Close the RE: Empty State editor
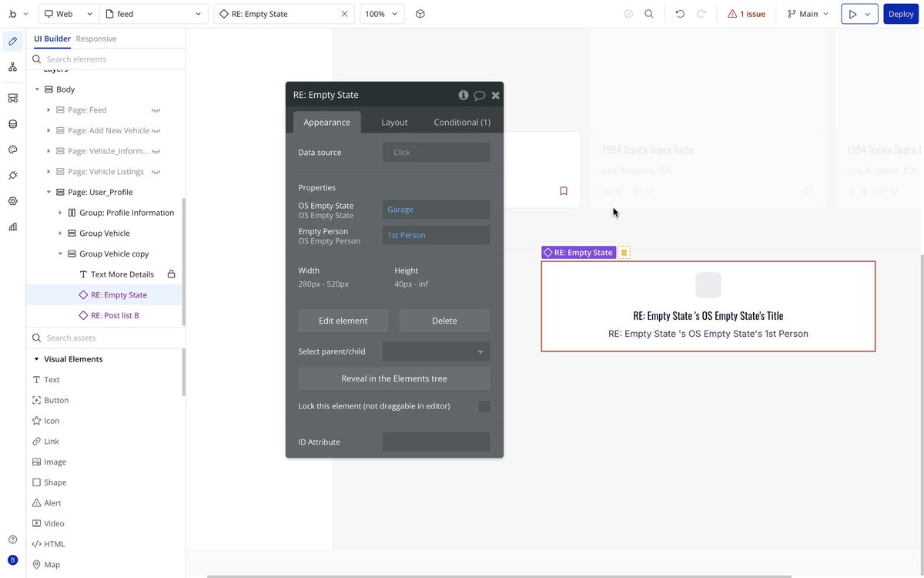 tap(496, 95)
